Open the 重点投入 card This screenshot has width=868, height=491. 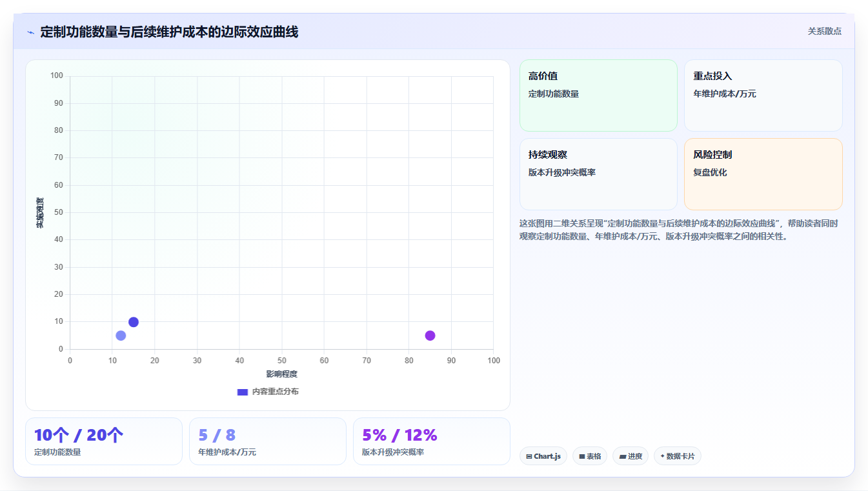tap(763, 95)
